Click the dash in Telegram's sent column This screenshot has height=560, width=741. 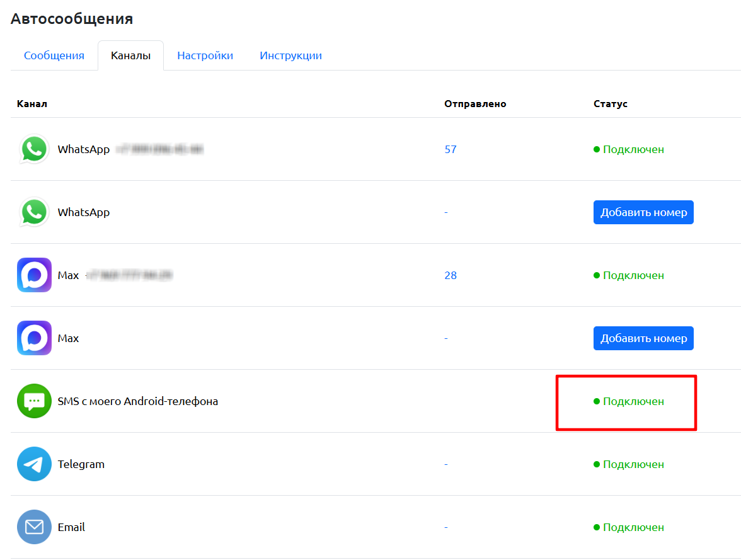[x=446, y=464]
